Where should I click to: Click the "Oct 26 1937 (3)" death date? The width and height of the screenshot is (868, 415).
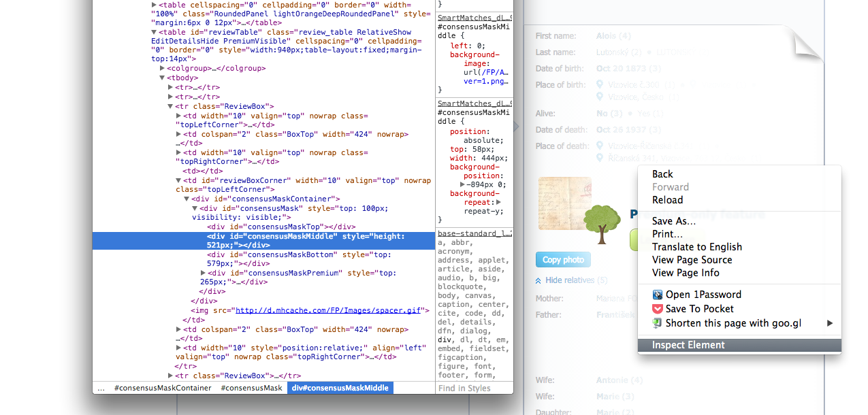(x=628, y=130)
